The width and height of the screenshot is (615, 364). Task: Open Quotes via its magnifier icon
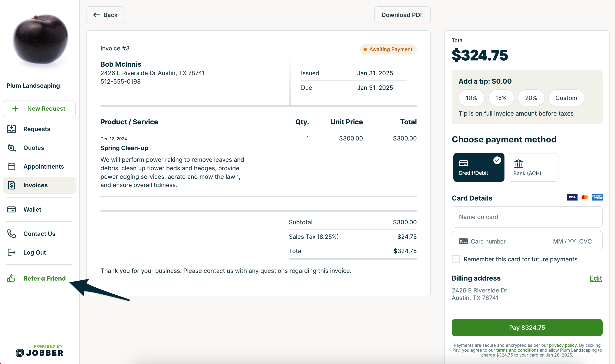pos(11,148)
